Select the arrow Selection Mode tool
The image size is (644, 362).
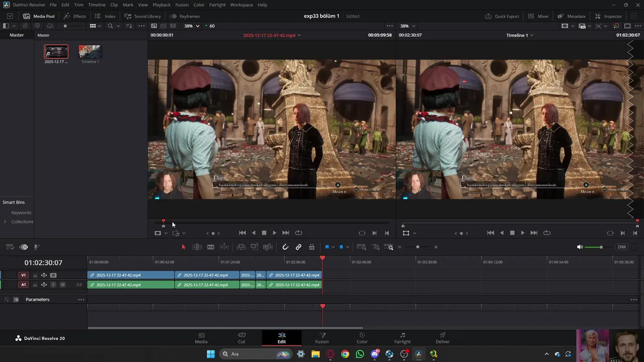(184, 247)
